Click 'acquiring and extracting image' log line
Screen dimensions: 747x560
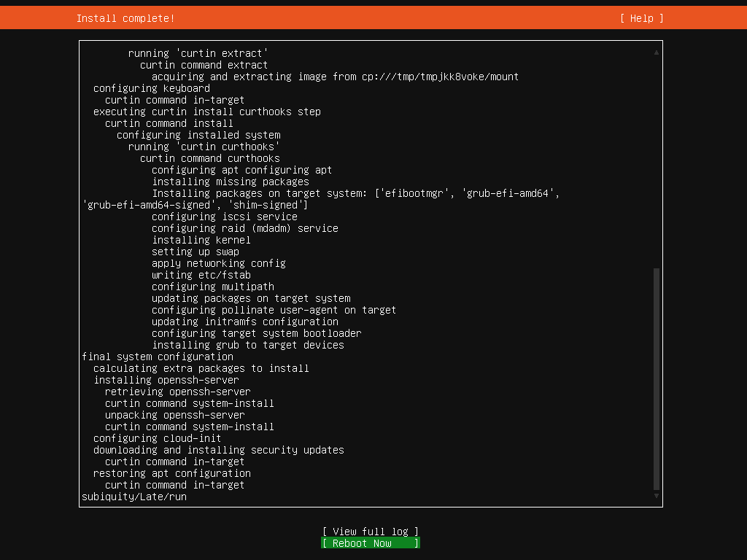click(x=336, y=77)
